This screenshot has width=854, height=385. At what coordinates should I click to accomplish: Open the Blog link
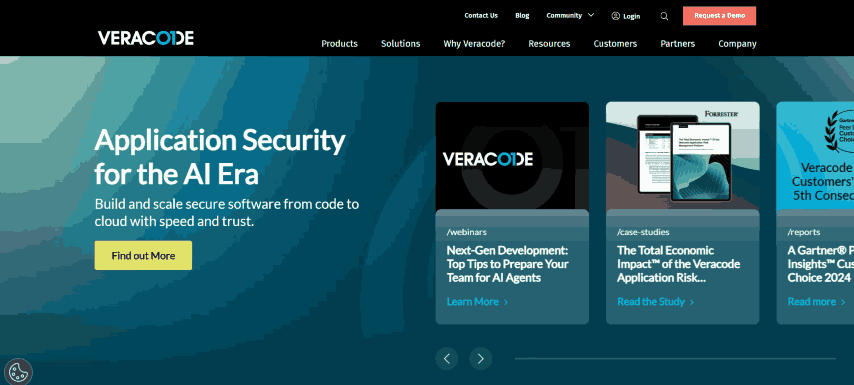tap(522, 16)
